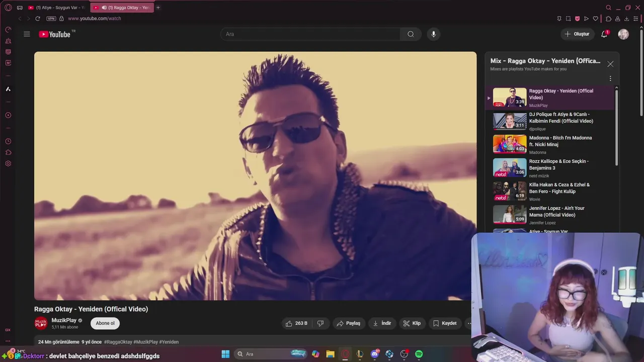
Task: Toggle the VPN badge in address bar
Action: tap(51, 19)
